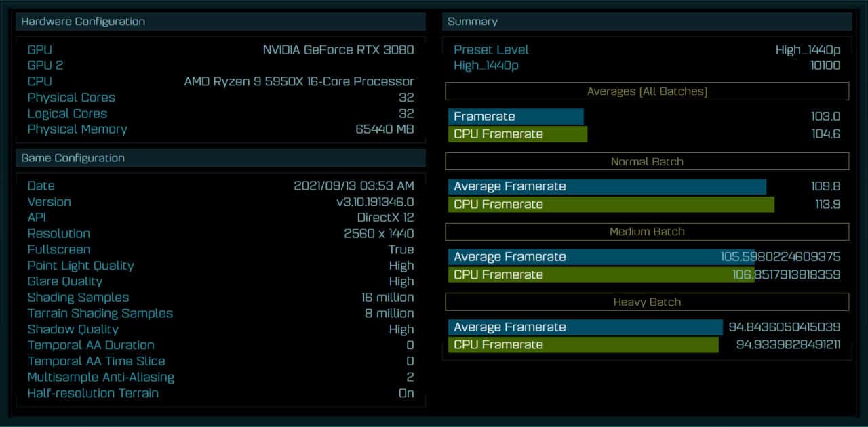
Task: Click the Heavy Batch Average Framerate bar
Action: [585, 327]
